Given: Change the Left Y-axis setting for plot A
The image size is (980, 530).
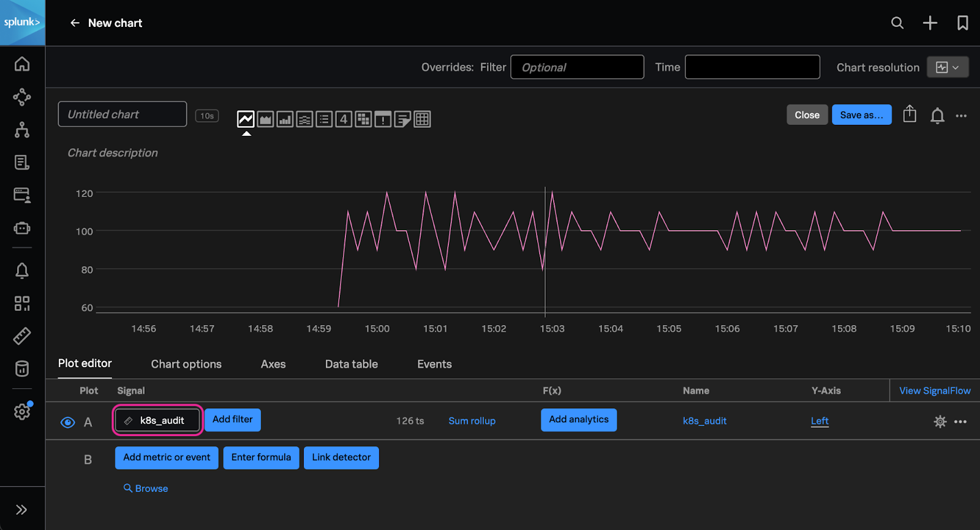Looking at the screenshot, I should (820, 421).
